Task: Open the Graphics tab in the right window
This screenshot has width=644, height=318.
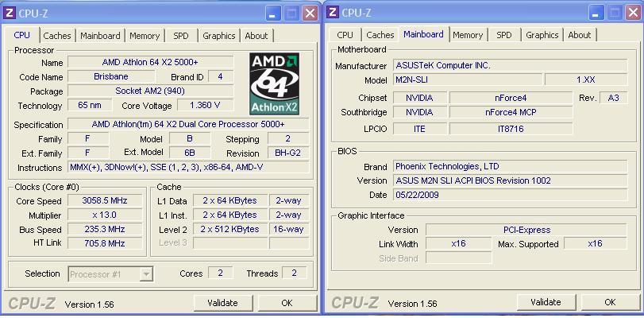Action: tap(542, 35)
